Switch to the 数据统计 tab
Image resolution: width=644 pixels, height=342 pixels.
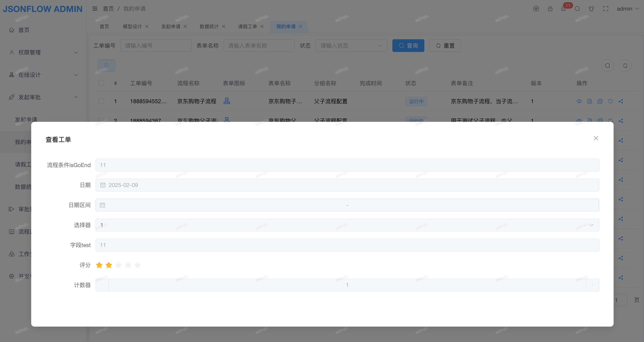(209, 26)
